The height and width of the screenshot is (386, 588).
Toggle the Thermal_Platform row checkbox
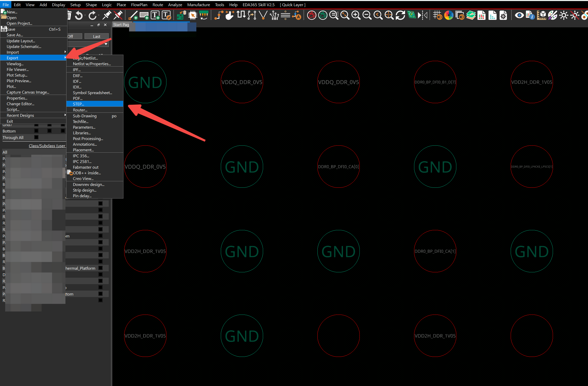(100, 268)
